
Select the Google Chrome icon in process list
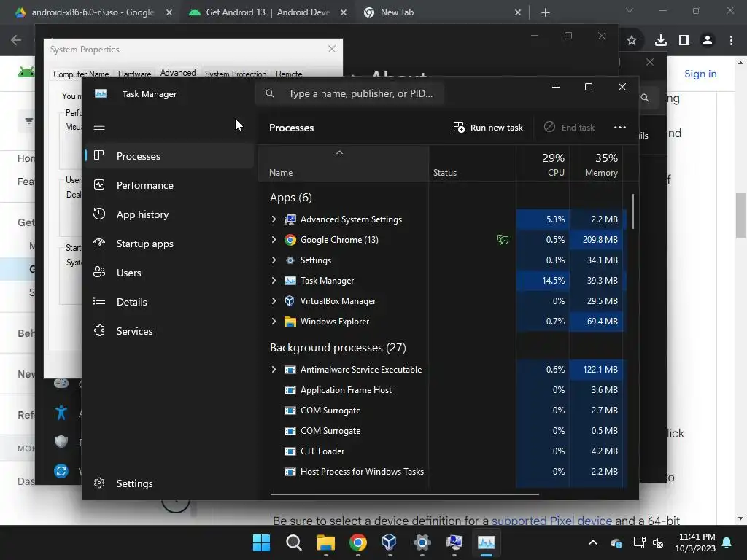coord(290,239)
